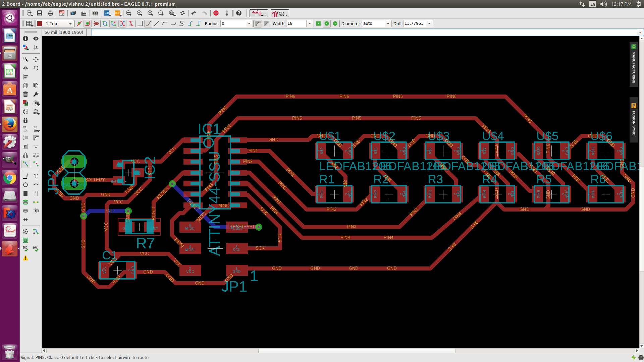This screenshot has width=644, height=362.
Task: Click the Print icon
Action: point(50,13)
